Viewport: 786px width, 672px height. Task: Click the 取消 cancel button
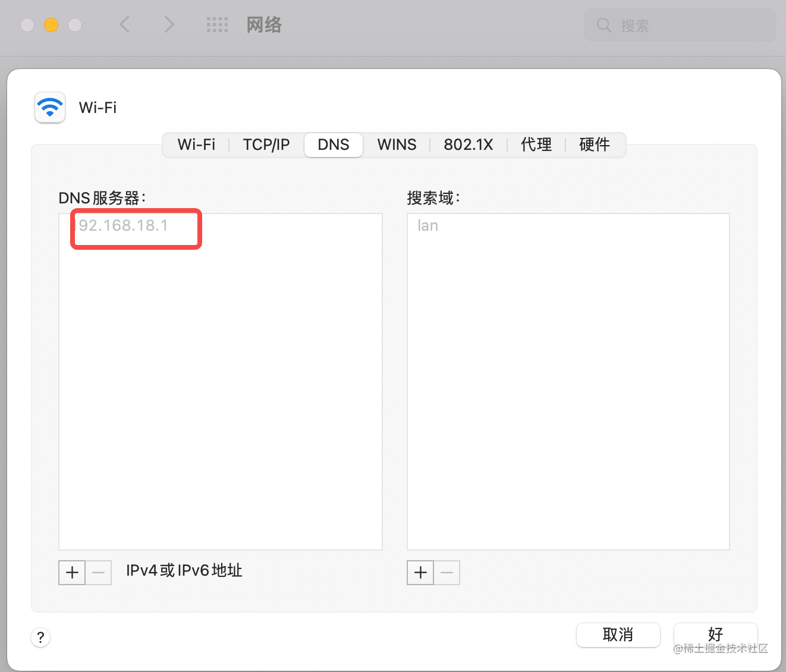[618, 635]
